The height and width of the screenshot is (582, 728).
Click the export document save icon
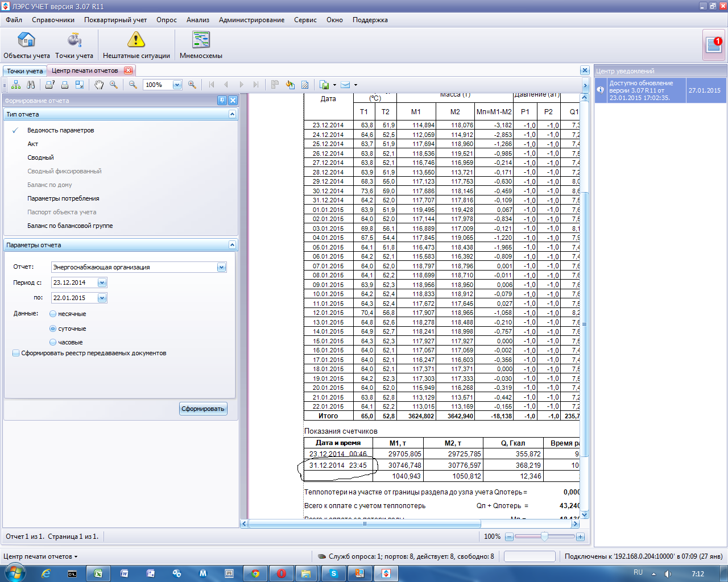(x=324, y=85)
